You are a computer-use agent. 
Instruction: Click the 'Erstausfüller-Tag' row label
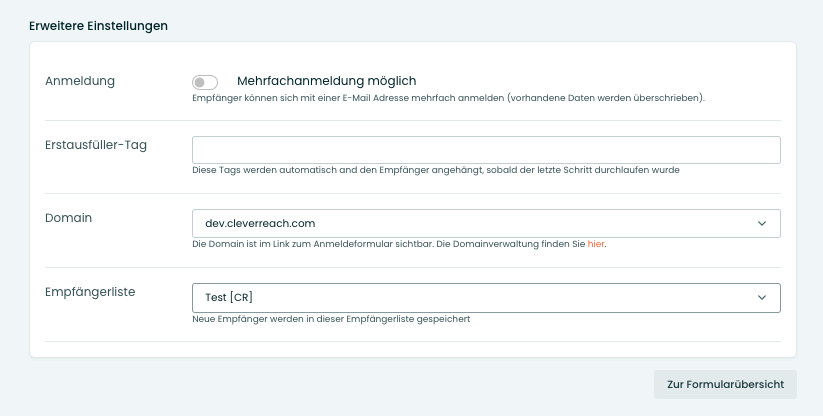click(96, 145)
